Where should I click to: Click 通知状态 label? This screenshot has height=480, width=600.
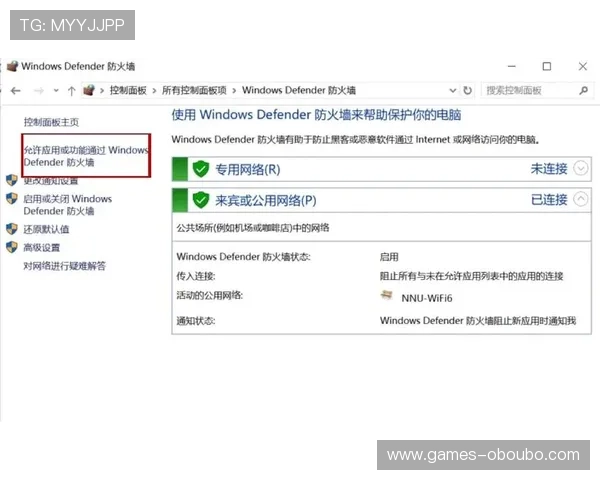[196, 321]
